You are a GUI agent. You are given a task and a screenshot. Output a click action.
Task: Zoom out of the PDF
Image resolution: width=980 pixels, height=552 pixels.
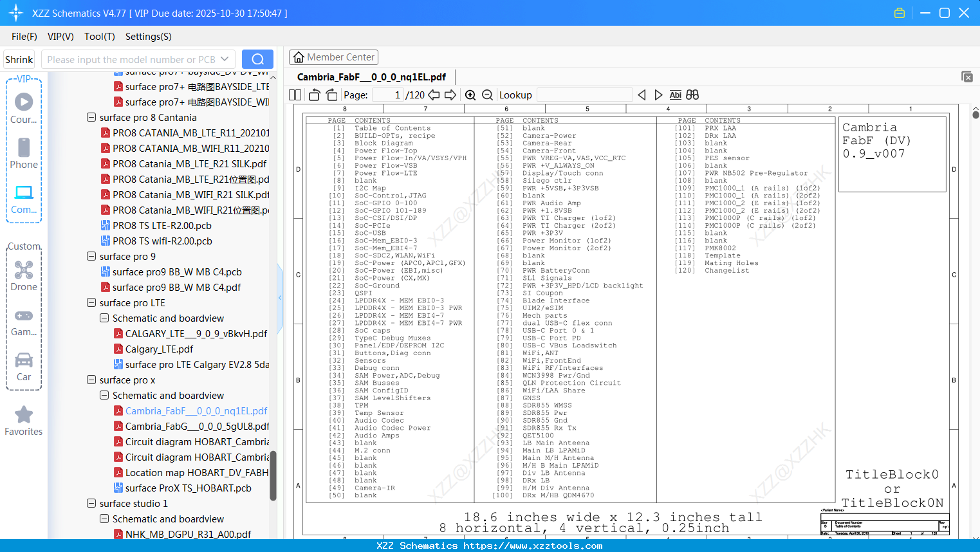[x=487, y=95]
